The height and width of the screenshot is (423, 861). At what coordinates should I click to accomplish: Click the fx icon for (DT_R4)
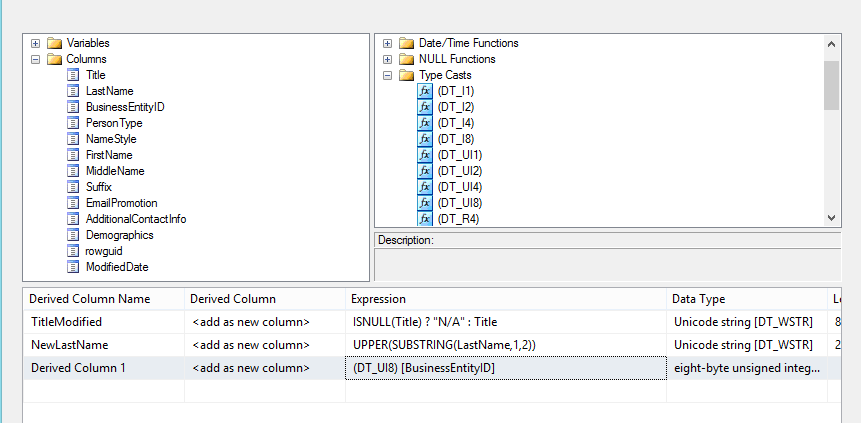pyautogui.click(x=425, y=219)
